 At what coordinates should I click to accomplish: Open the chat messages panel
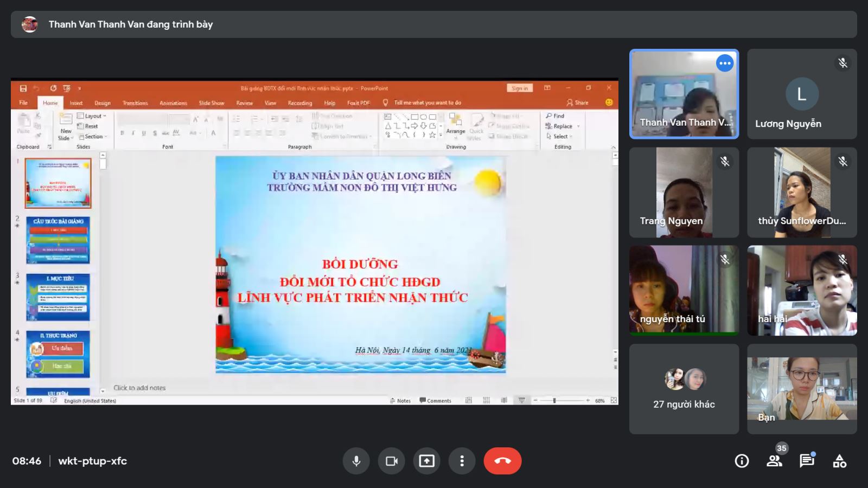tap(807, 461)
